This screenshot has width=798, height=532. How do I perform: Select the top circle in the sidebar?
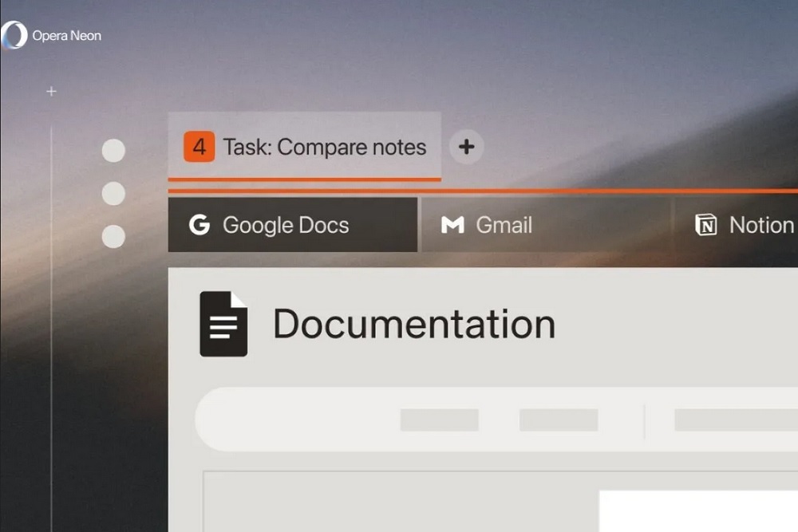click(113, 151)
